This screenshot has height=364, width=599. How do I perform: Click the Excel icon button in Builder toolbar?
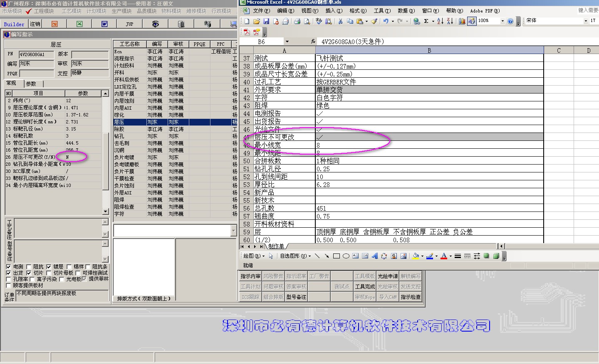click(79, 24)
